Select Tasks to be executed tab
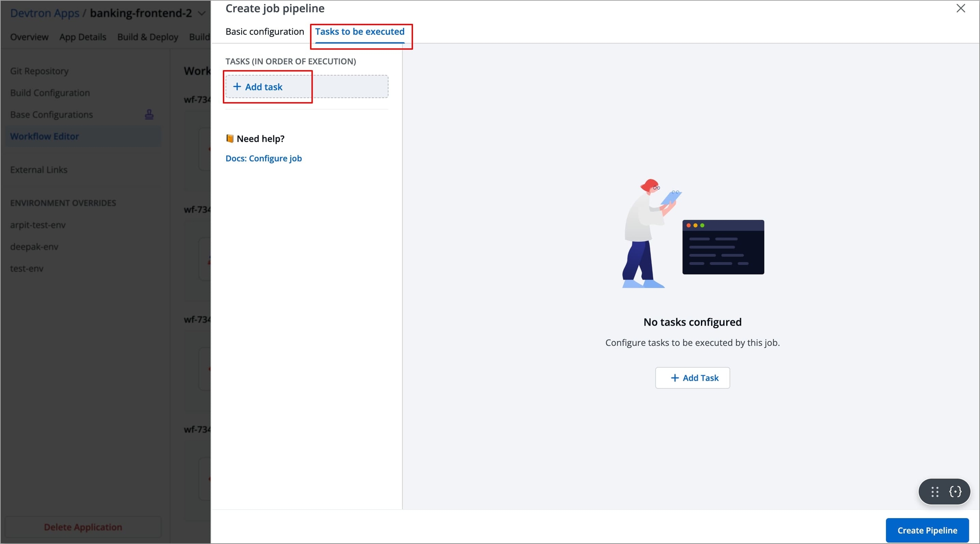The image size is (980, 544). coord(359,31)
